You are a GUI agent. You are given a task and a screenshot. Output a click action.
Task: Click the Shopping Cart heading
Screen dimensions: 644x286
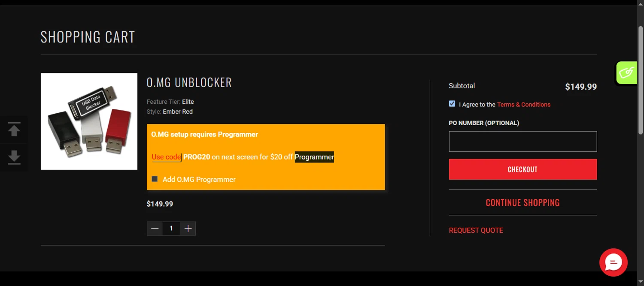tap(88, 37)
